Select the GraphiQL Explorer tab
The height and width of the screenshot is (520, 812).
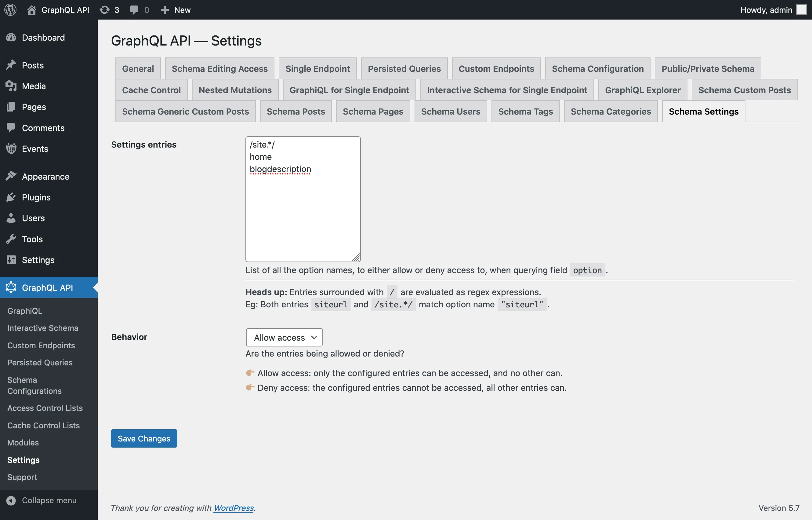point(643,90)
